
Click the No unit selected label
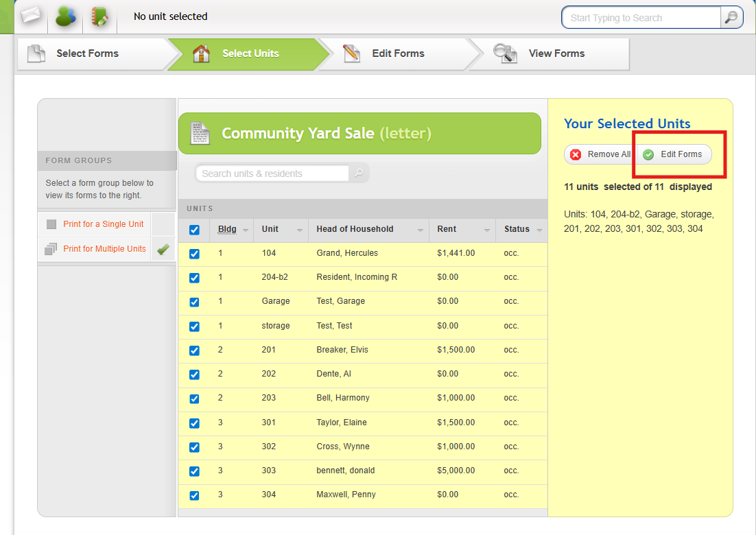tap(171, 16)
